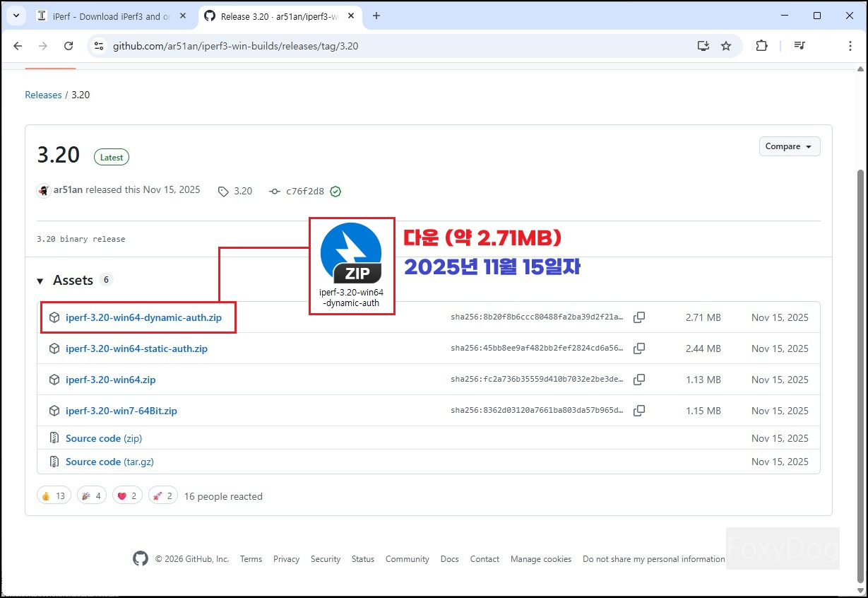Open Do not share my personal information
The height and width of the screenshot is (598, 868).
tap(654, 559)
